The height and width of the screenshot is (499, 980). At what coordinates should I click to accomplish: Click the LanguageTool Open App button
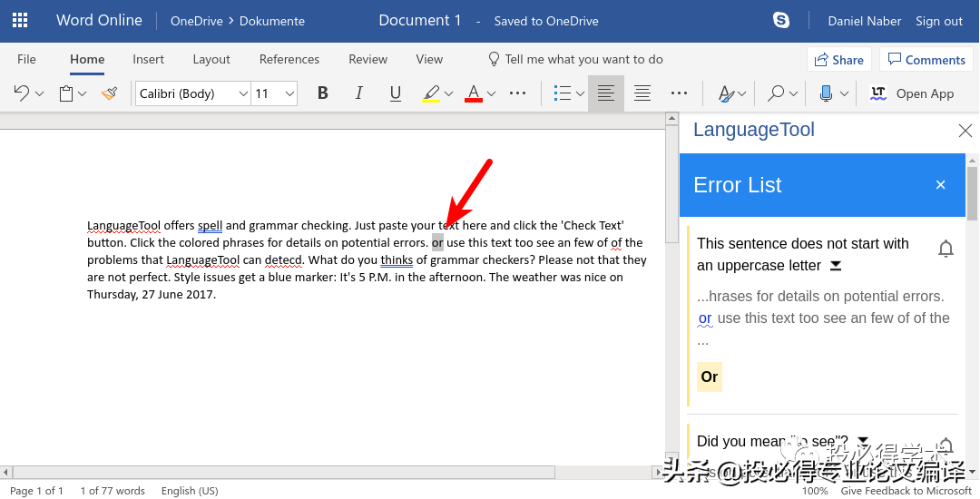912,93
